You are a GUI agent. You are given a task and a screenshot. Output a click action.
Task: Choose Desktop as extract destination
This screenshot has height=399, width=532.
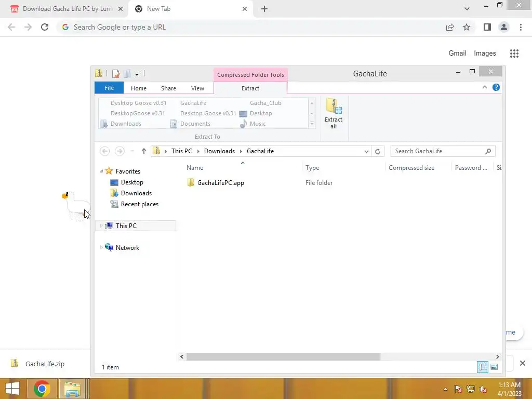256,113
